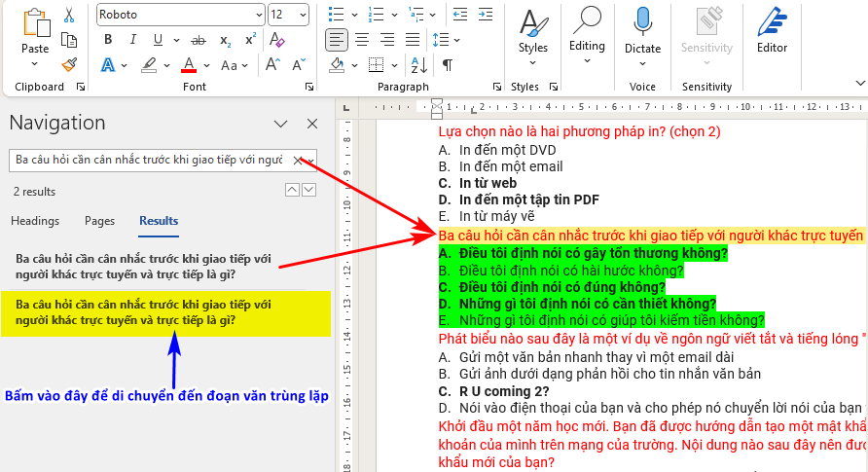Viewport: 868px width, 472px height.
Task: Toggle Italic formatting
Action: tap(132, 39)
